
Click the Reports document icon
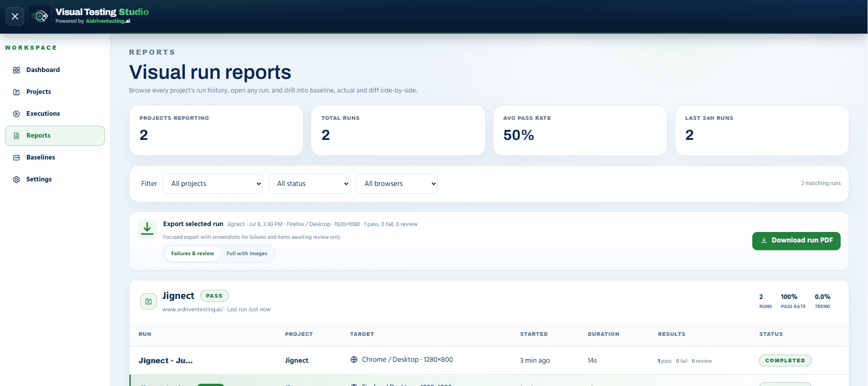16,136
